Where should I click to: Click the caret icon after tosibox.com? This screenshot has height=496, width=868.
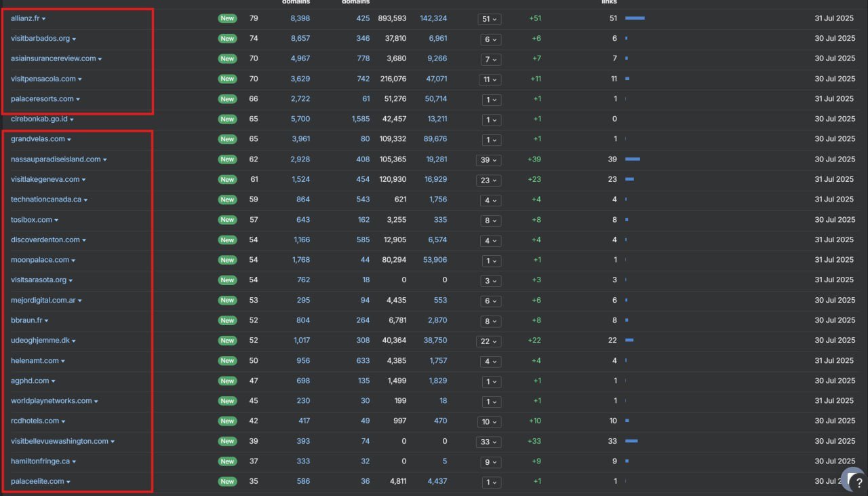click(56, 221)
